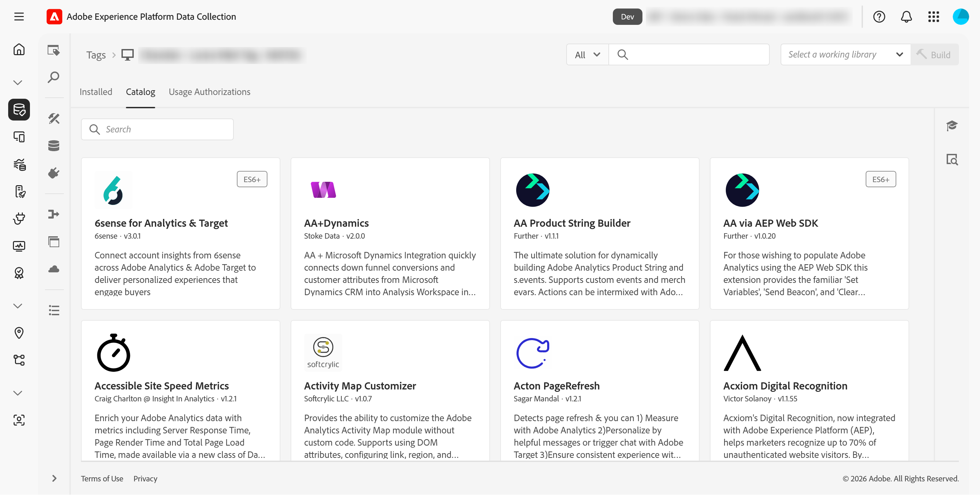Image resolution: width=980 pixels, height=495 pixels.
Task: Click the Dev environment badge
Action: (x=627, y=17)
